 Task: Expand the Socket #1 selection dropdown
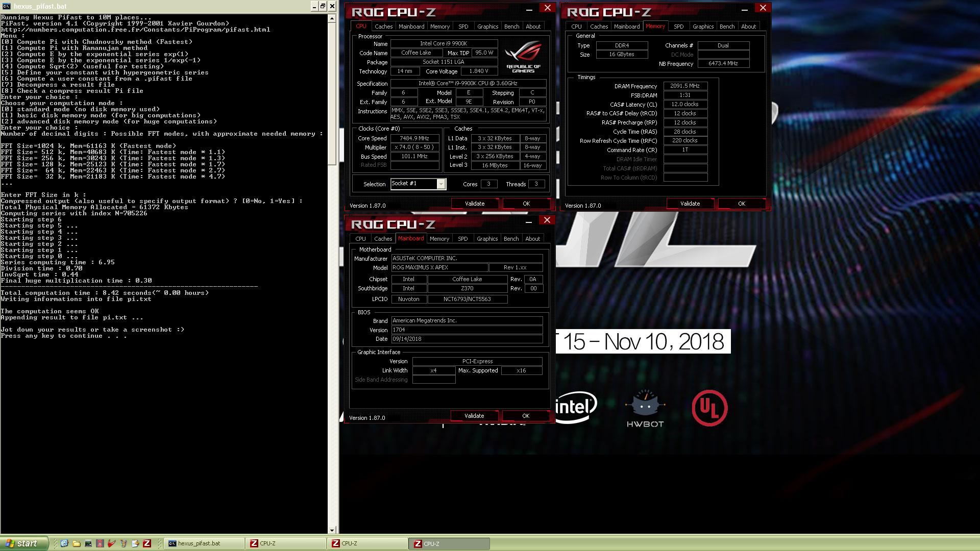click(x=441, y=184)
